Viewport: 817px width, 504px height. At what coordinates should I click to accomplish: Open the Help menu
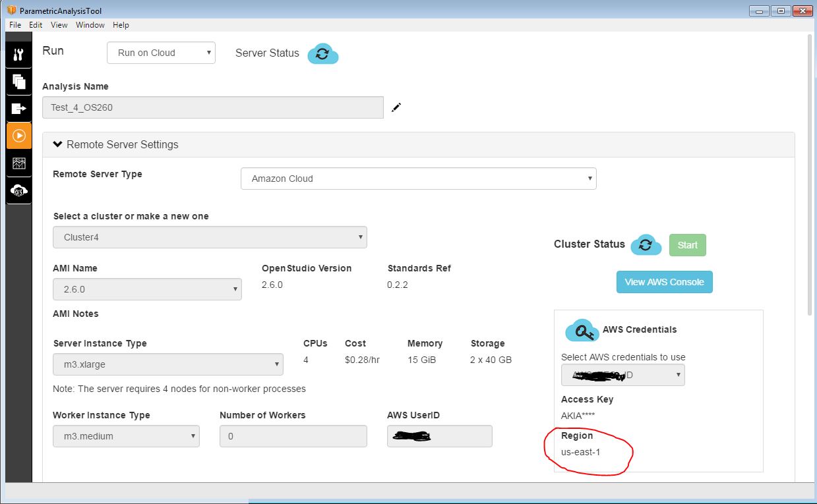[121, 25]
